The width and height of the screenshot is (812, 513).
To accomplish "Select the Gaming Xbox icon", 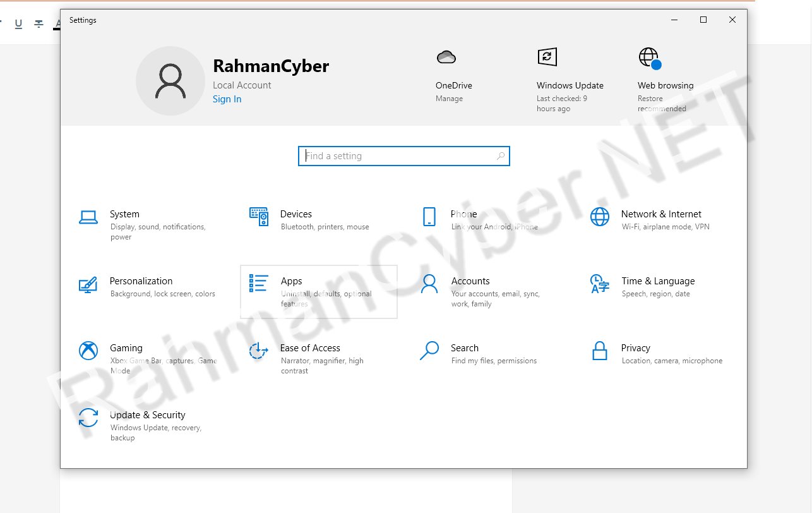I will click(x=88, y=351).
